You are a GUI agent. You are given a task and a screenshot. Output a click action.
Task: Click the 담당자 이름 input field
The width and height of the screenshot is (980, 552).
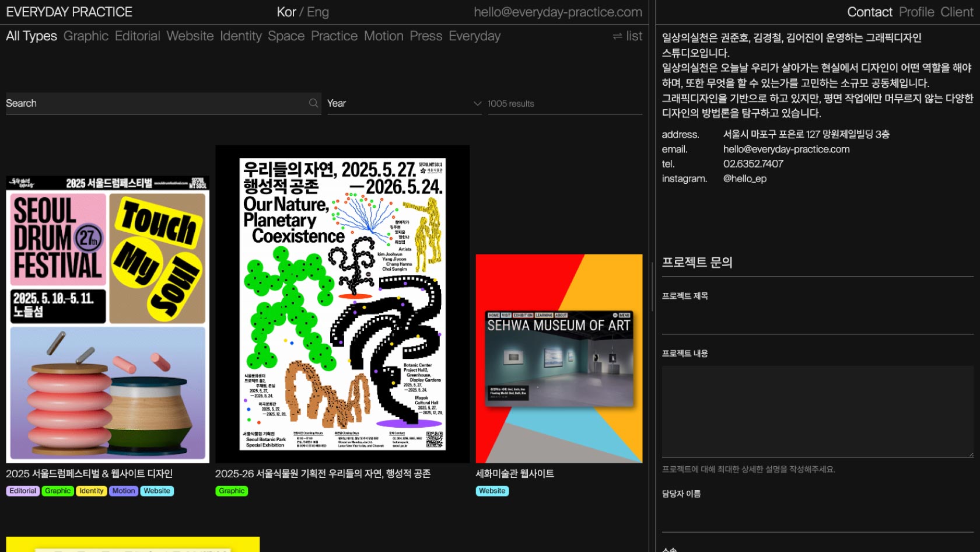(x=817, y=517)
